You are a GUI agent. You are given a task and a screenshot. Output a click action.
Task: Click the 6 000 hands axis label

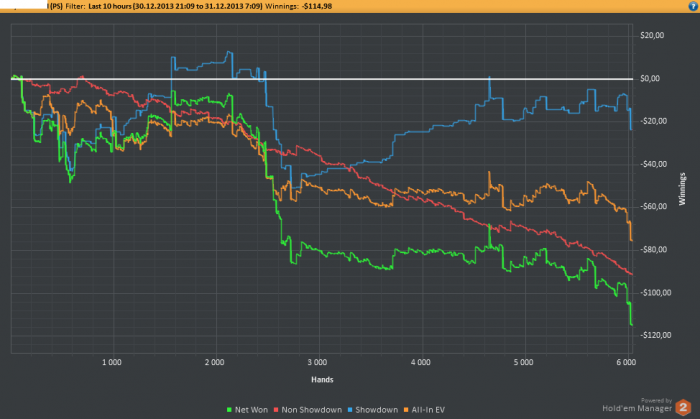click(x=626, y=362)
